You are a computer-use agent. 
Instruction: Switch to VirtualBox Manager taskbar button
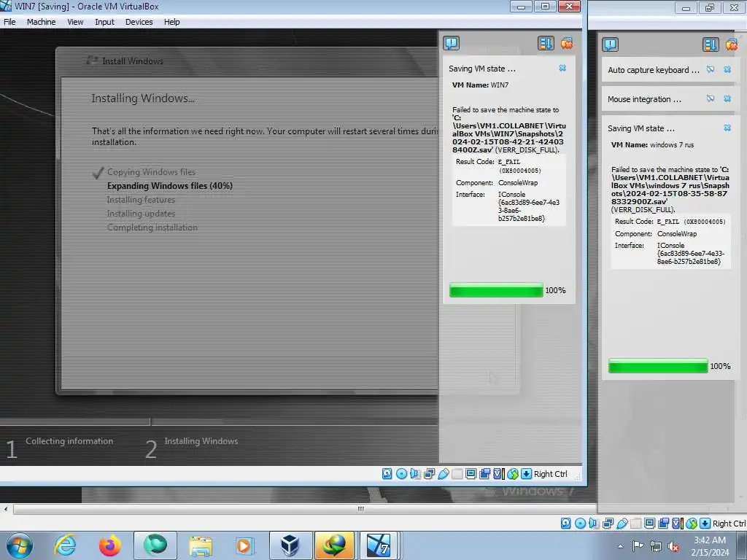(290, 545)
